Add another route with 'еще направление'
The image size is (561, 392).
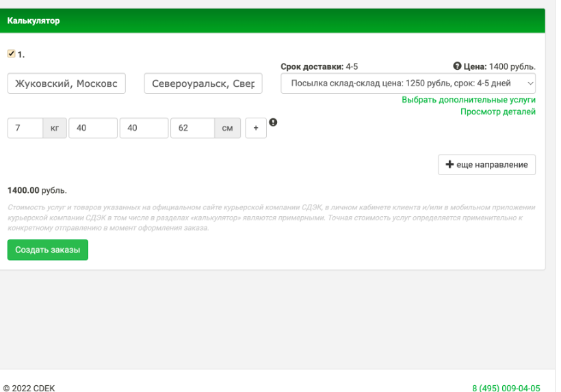[486, 165]
